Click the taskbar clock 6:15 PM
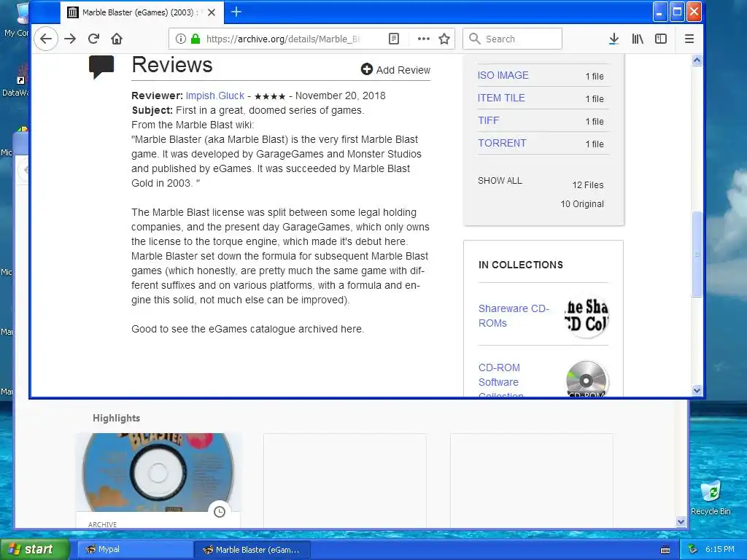Image resolution: width=747 pixels, height=560 pixels. pyautogui.click(x=720, y=549)
